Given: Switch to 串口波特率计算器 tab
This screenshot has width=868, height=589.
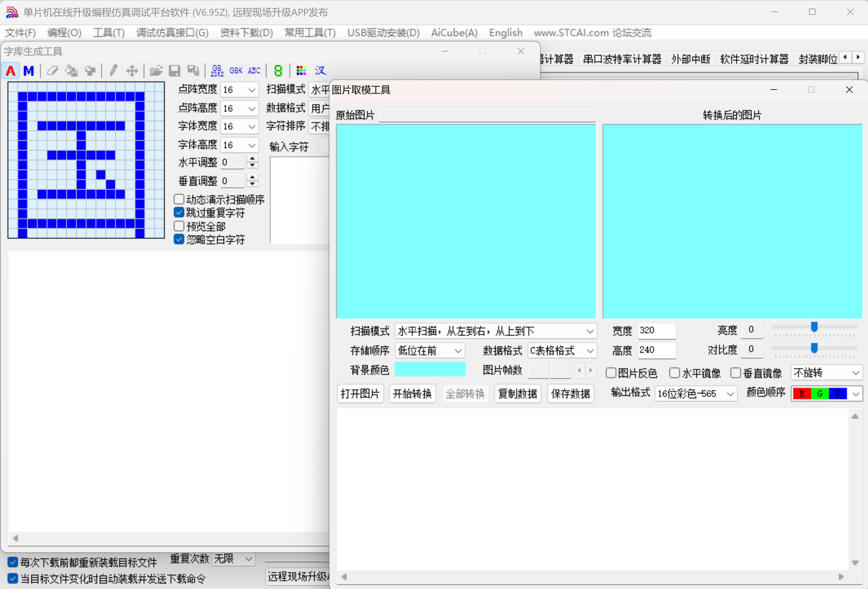Looking at the screenshot, I should (x=622, y=59).
